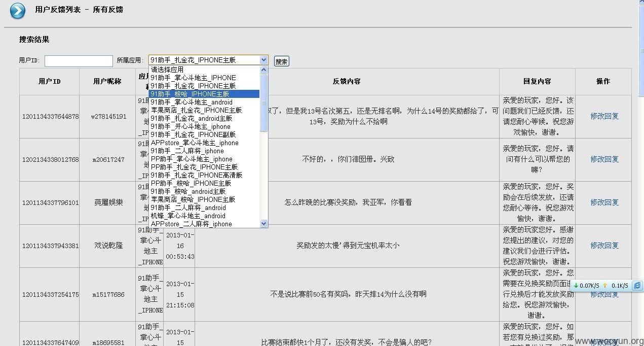Viewport: 644px width, 346px height.
Task: Select 91助手_梭哈_android主版 option
Action: coord(204,191)
